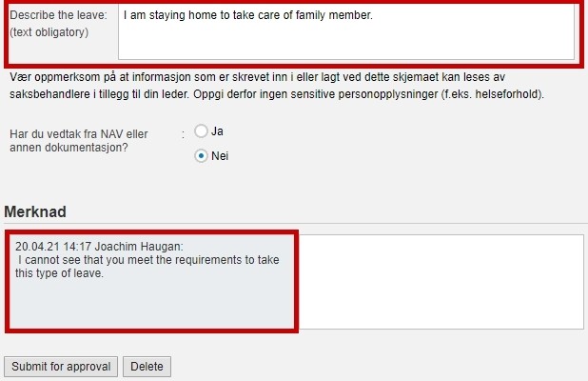This screenshot has width=588, height=381.
Task: Click the '(text obligatory)' hint text
Action: (49, 32)
